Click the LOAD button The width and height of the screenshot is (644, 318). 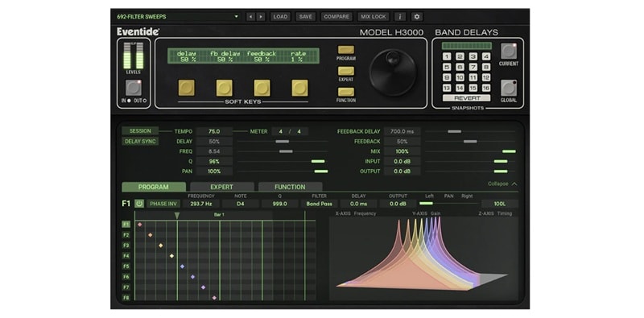tap(280, 17)
